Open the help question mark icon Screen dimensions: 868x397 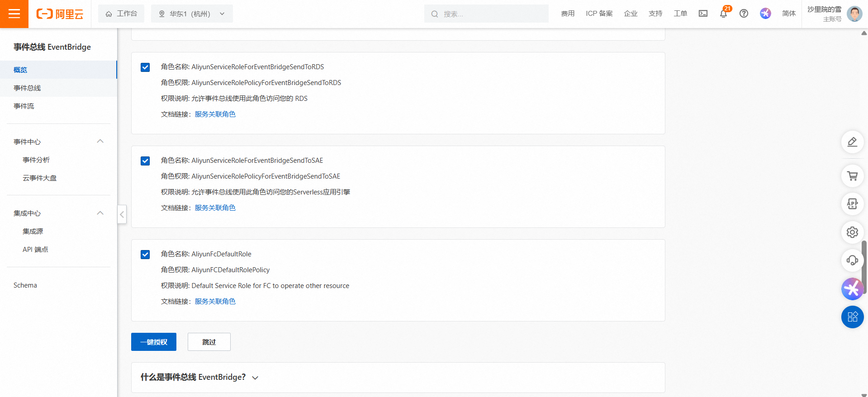click(x=744, y=14)
